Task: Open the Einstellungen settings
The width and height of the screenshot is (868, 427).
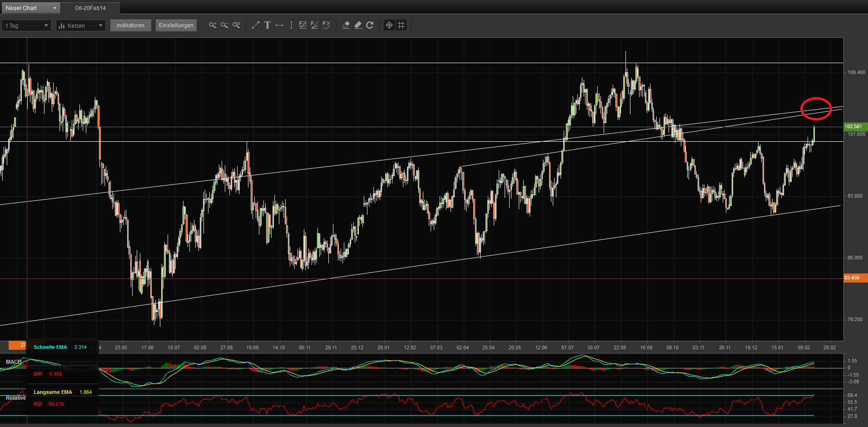Action: pyautogui.click(x=176, y=25)
